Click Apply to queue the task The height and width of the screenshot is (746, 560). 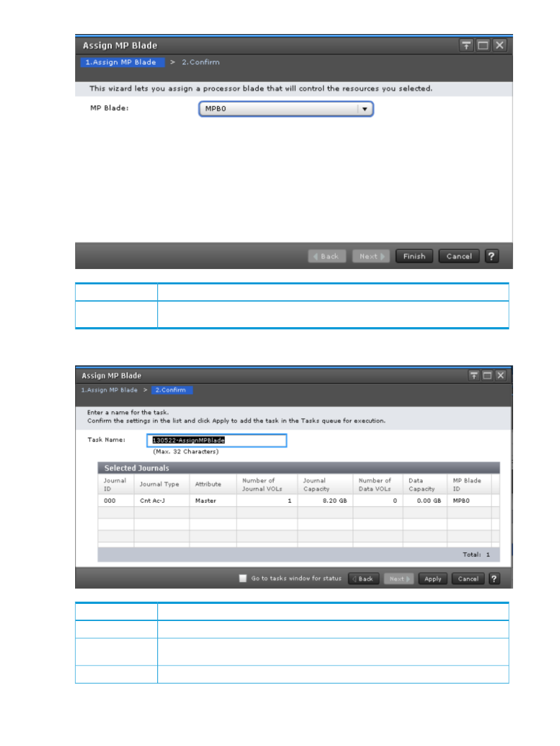coord(433,579)
